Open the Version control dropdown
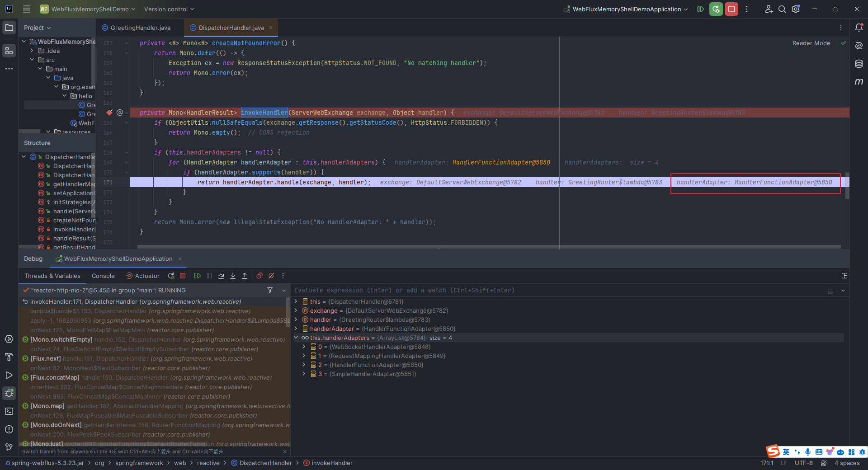The image size is (868, 470). (169, 9)
